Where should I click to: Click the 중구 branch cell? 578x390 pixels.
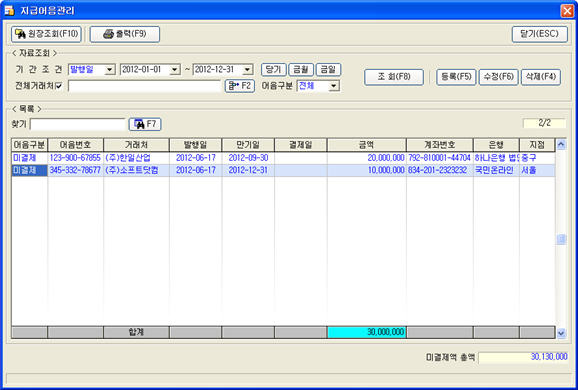pyautogui.click(x=537, y=158)
